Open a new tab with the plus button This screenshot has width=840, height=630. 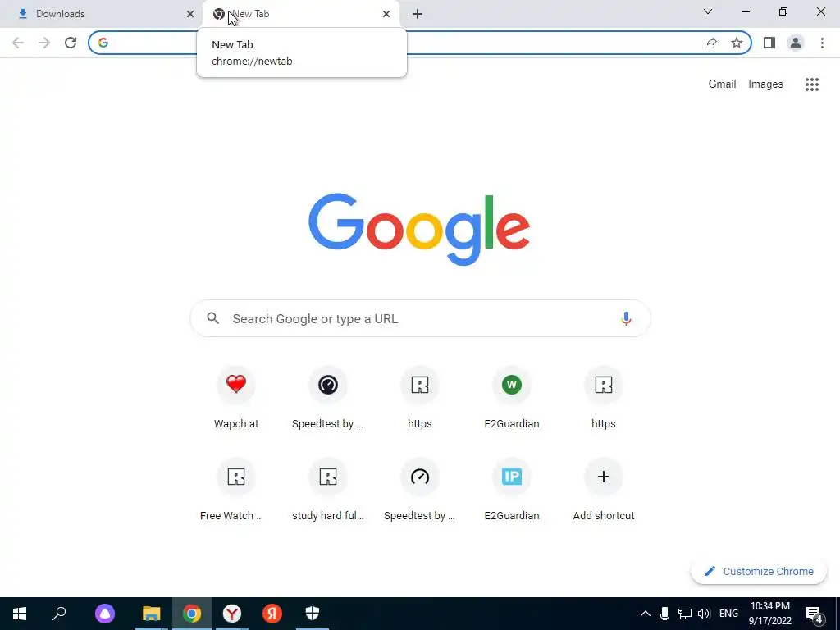[418, 15]
